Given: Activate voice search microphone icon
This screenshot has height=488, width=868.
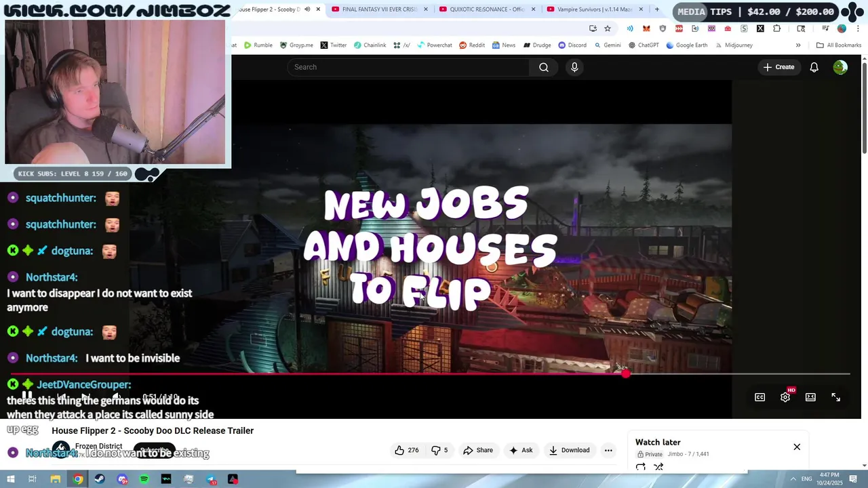Looking at the screenshot, I should (574, 67).
